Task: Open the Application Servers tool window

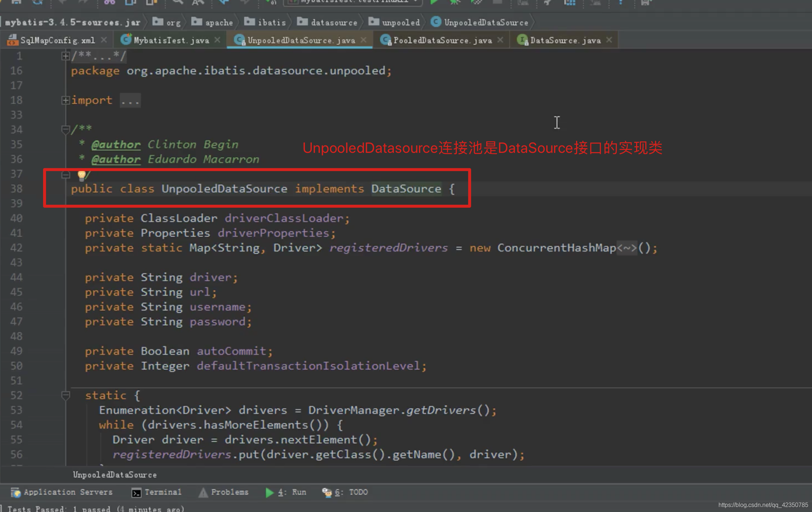Action: (x=61, y=492)
